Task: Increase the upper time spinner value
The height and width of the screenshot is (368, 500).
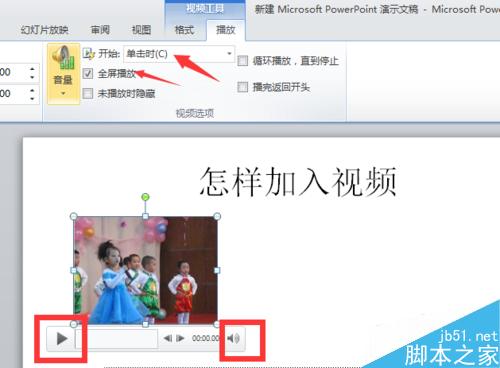Action: (32, 69)
